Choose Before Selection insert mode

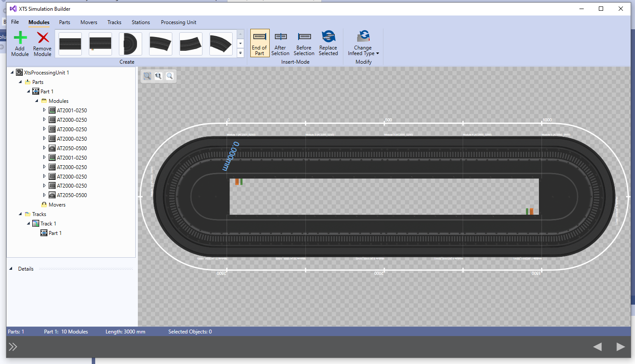304,43
